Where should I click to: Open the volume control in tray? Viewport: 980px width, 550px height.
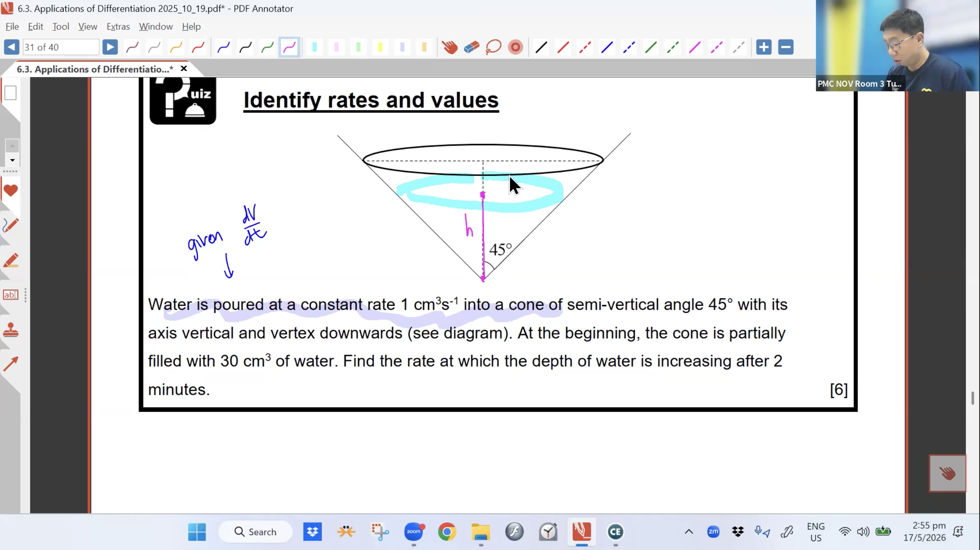tap(863, 532)
